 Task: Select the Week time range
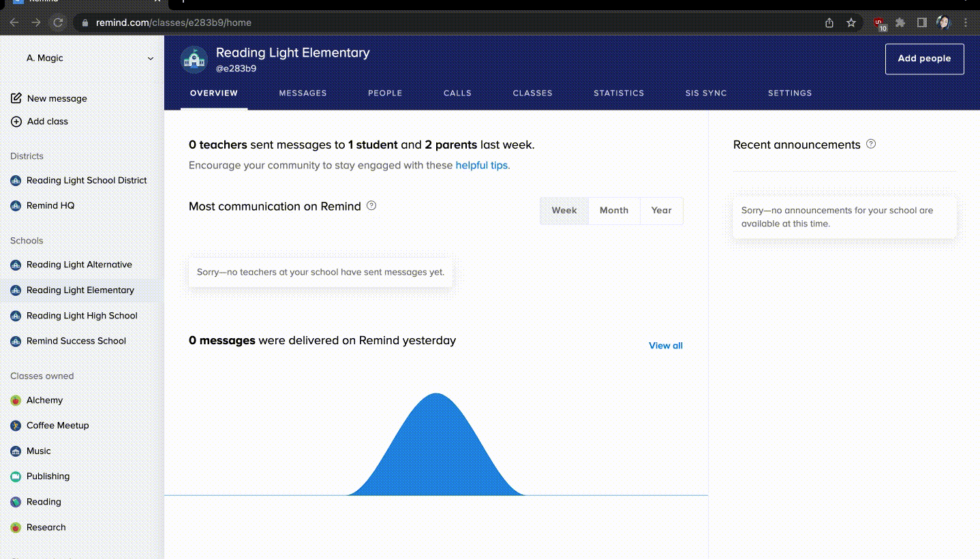564,211
